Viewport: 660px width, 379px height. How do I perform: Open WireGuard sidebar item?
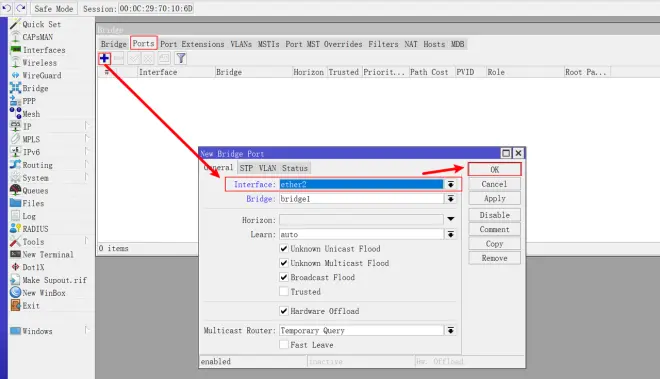tap(41, 75)
